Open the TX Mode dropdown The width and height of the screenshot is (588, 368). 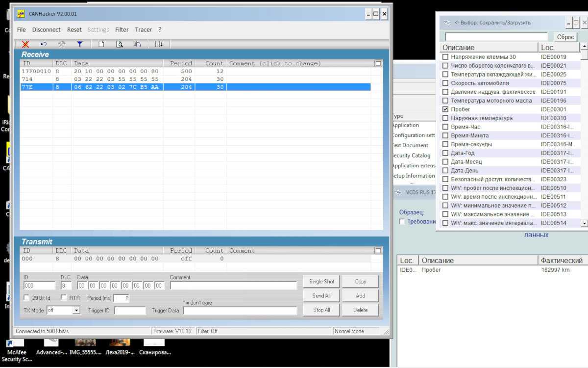(x=76, y=311)
